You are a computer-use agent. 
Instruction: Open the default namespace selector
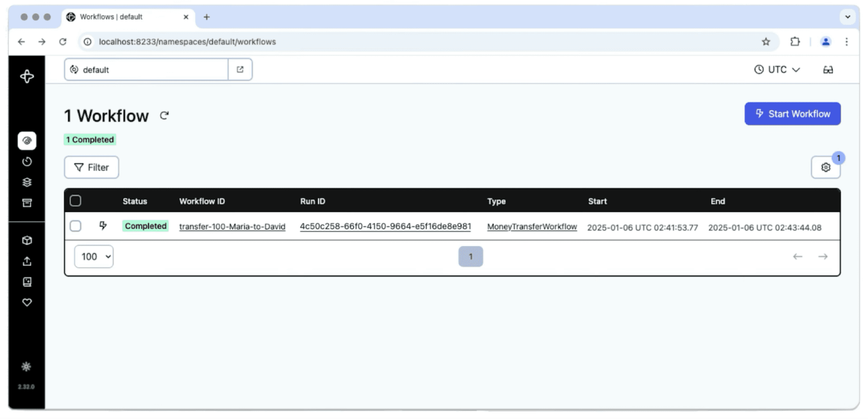coord(146,69)
